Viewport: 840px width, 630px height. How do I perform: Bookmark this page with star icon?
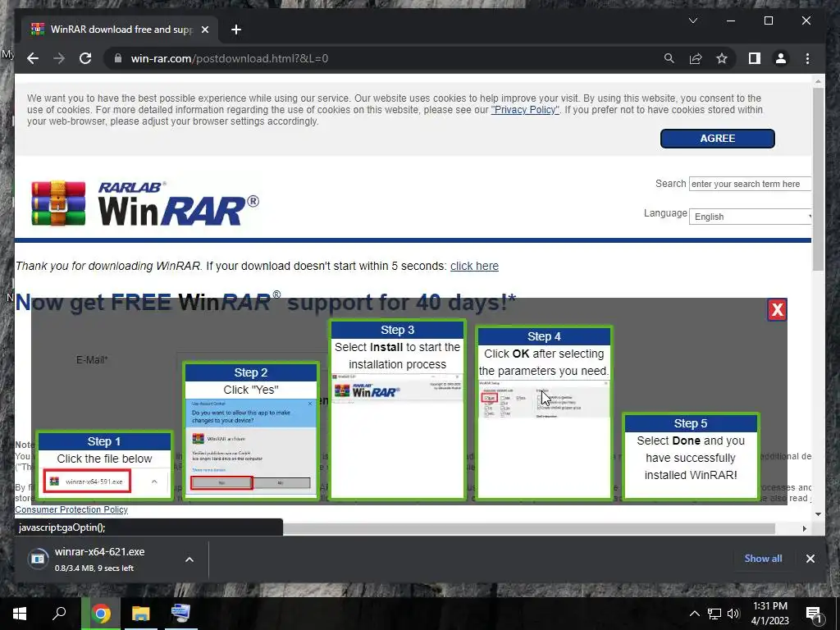[722, 58]
